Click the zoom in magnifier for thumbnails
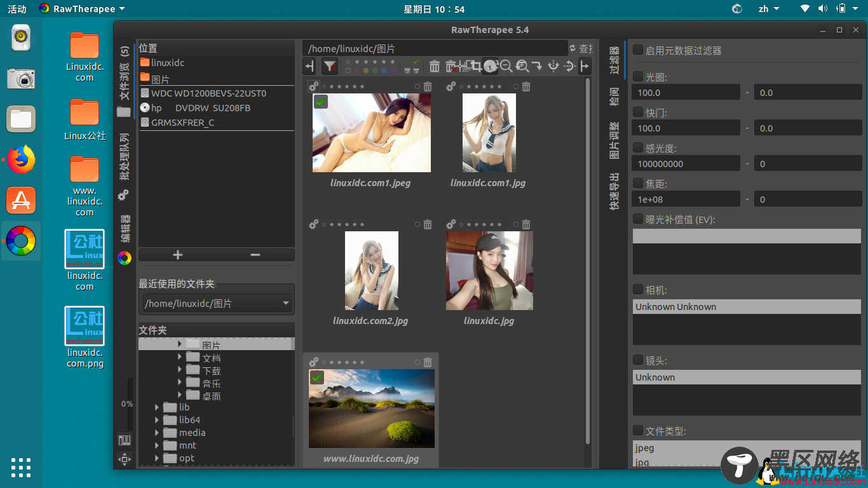The height and width of the screenshot is (488, 868). click(x=522, y=66)
